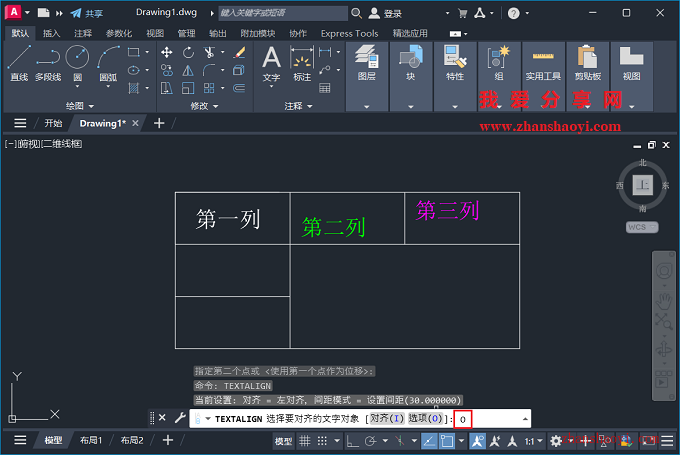This screenshot has width=680, height=455.
Task: Open the Layers (图层) panel dropdown
Action: [367, 106]
